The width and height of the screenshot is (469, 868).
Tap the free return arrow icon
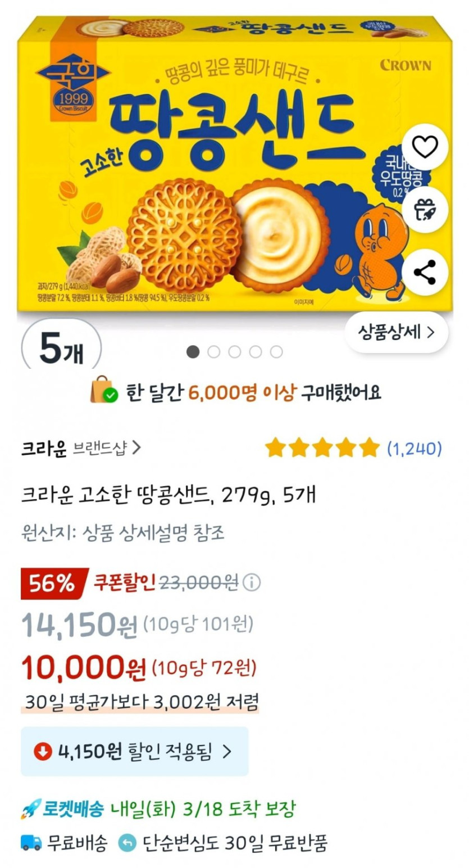(x=128, y=843)
